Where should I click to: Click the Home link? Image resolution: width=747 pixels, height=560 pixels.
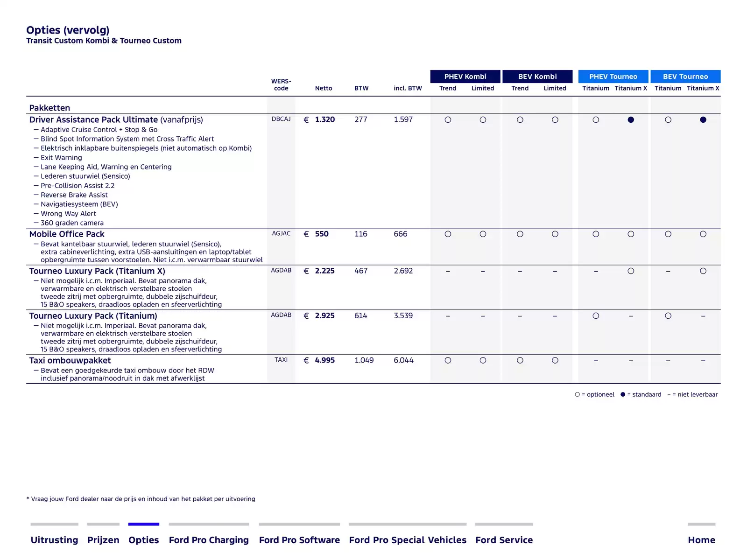[701, 539]
